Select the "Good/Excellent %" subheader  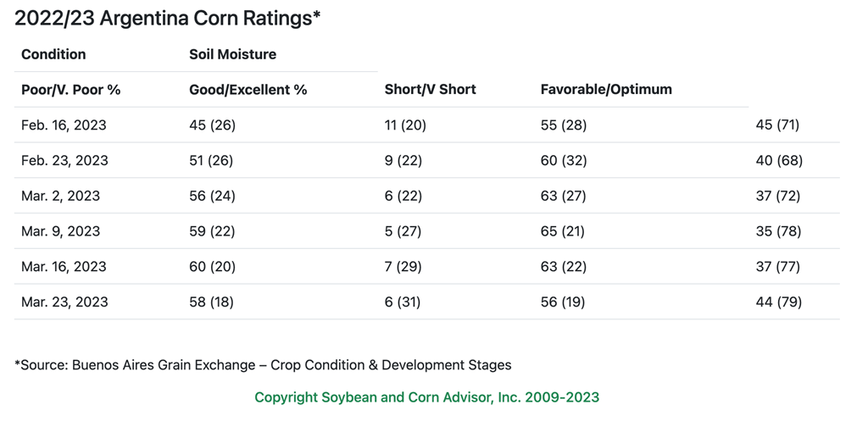[x=248, y=90]
